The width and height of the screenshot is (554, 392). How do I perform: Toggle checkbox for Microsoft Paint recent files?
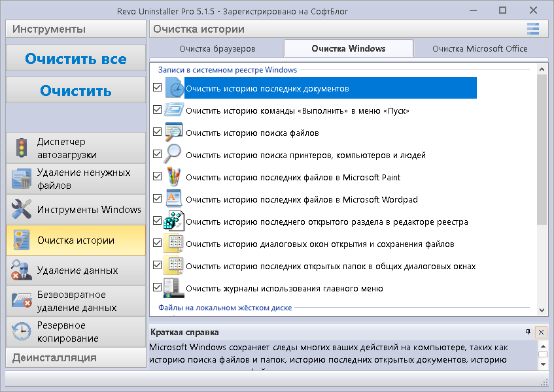[158, 176]
